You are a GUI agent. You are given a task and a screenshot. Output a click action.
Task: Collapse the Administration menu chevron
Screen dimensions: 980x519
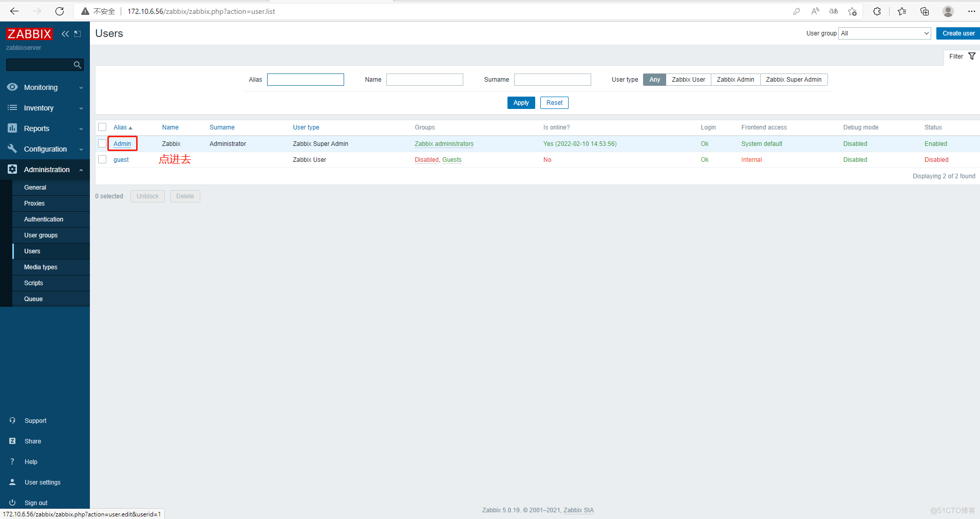[81, 170]
